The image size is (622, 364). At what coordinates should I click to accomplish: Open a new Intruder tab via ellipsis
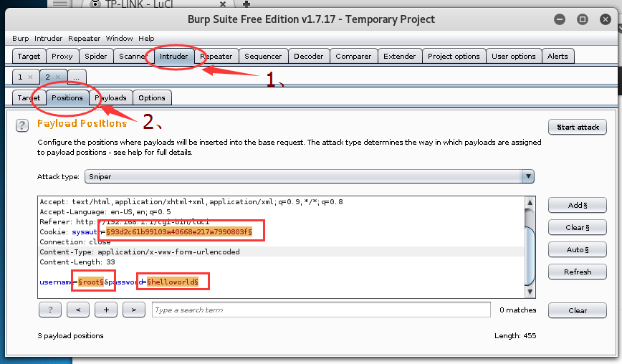pyautogui.click(x=77, y=77)
